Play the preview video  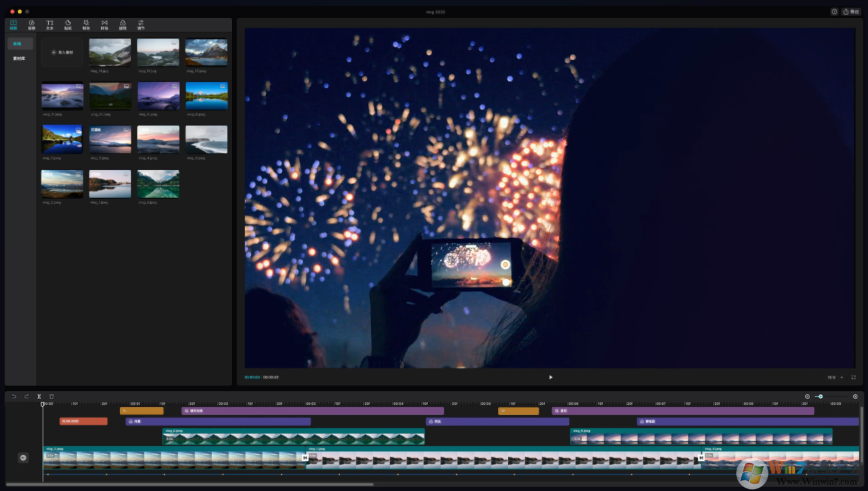(551, 378)
